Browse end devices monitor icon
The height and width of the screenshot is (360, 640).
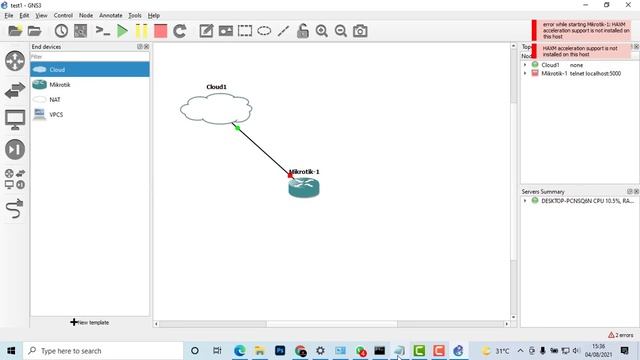click(x=15, y=120)
